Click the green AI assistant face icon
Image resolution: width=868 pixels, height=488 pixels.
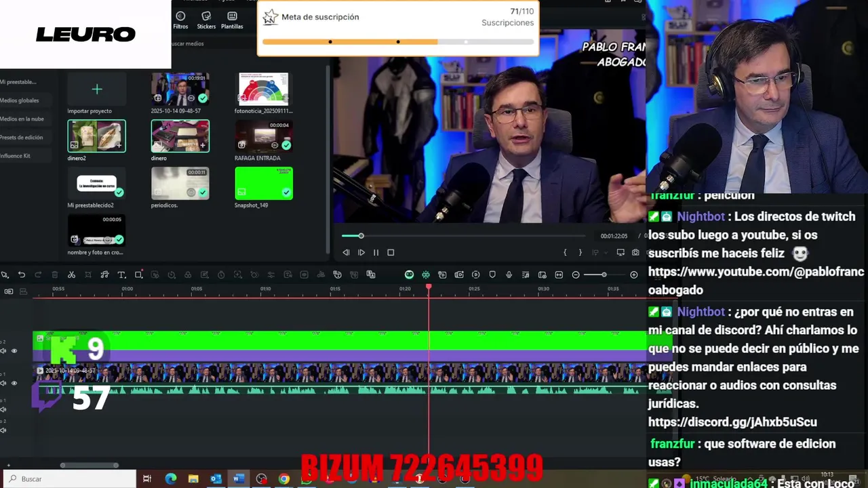409,274
